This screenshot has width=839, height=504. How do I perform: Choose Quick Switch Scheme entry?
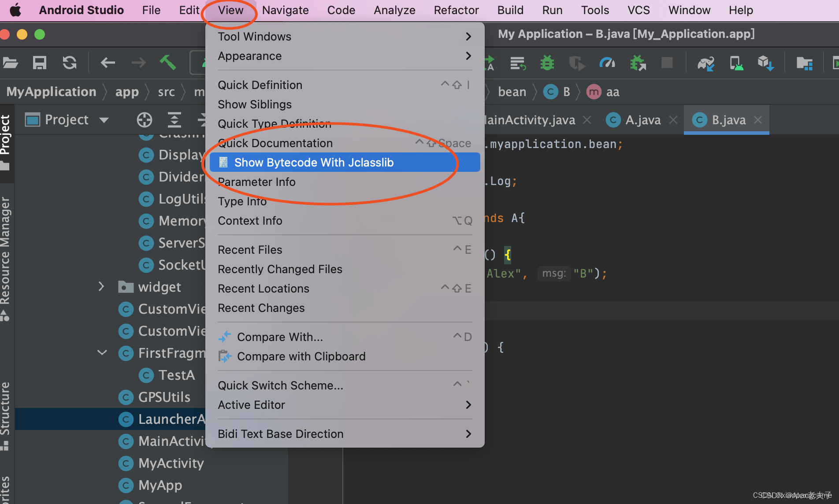(x=345, y=385)
